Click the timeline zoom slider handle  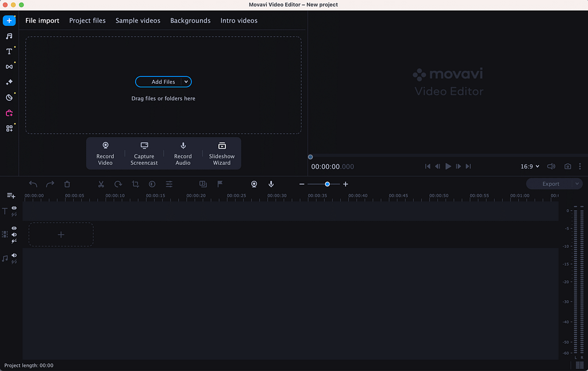(x=327, y=184)
